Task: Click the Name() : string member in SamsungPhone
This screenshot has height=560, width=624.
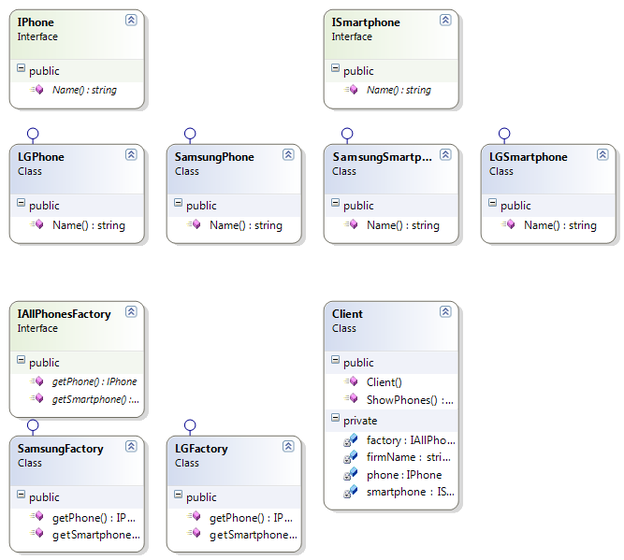Action: point(245,225)
